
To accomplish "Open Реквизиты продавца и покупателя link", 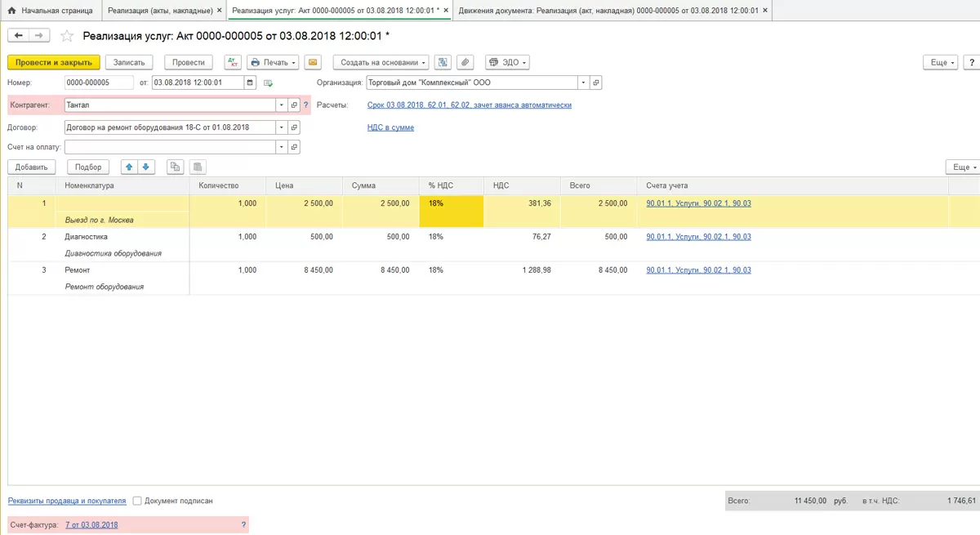I will (x=67, y=501).
